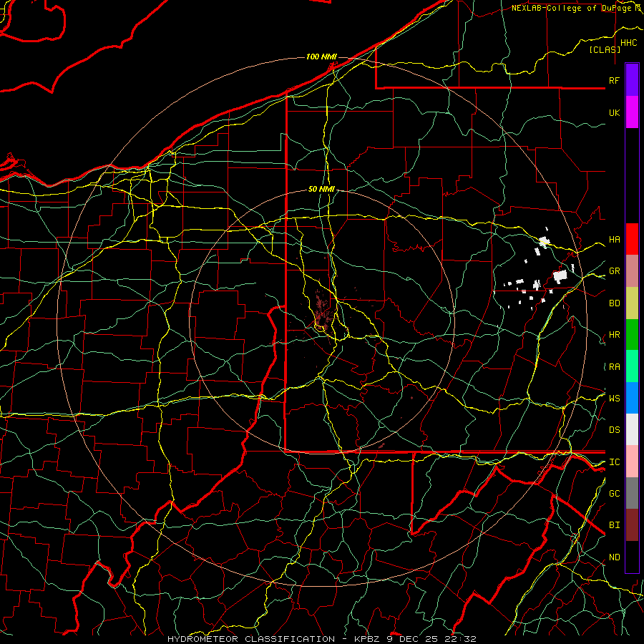This screenshot has height=644, width=644.
Task: Select the BD yellow legend block
Action: (x=632, y=303)
